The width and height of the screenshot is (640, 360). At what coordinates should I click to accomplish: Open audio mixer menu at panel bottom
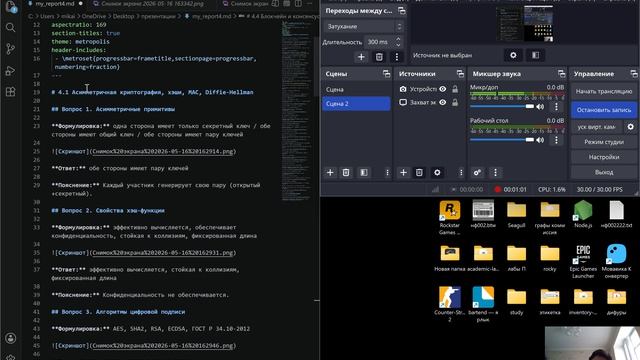496,173
